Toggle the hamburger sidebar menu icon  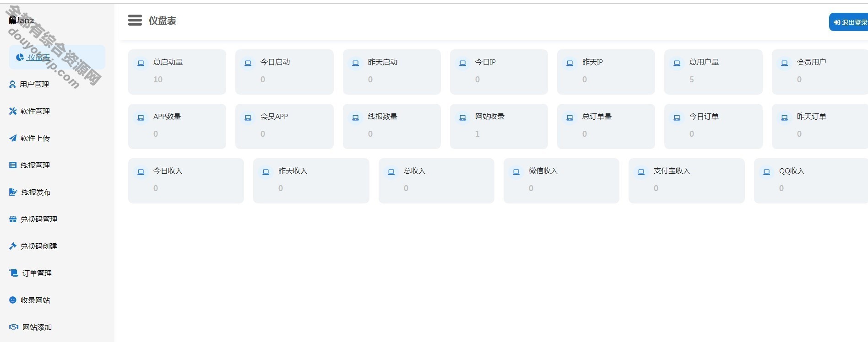point(135,20)
